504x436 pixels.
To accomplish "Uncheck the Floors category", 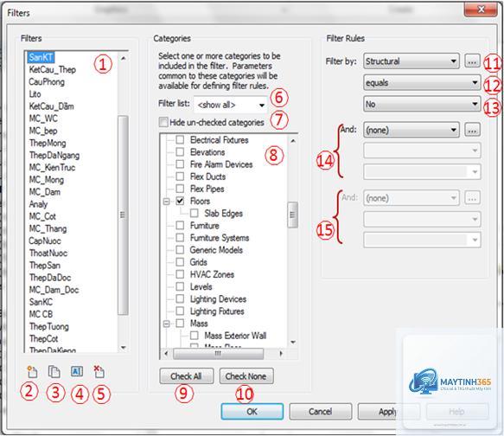I will pos(180,201).
